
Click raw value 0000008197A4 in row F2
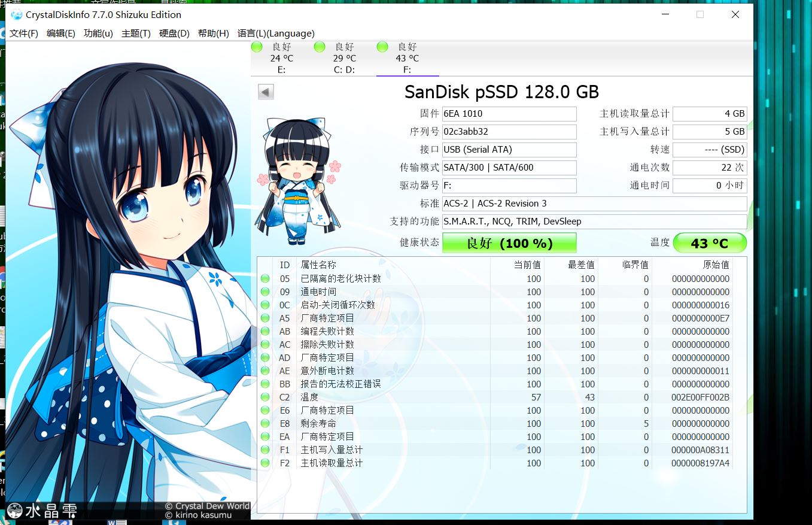(x=701, y=463)
